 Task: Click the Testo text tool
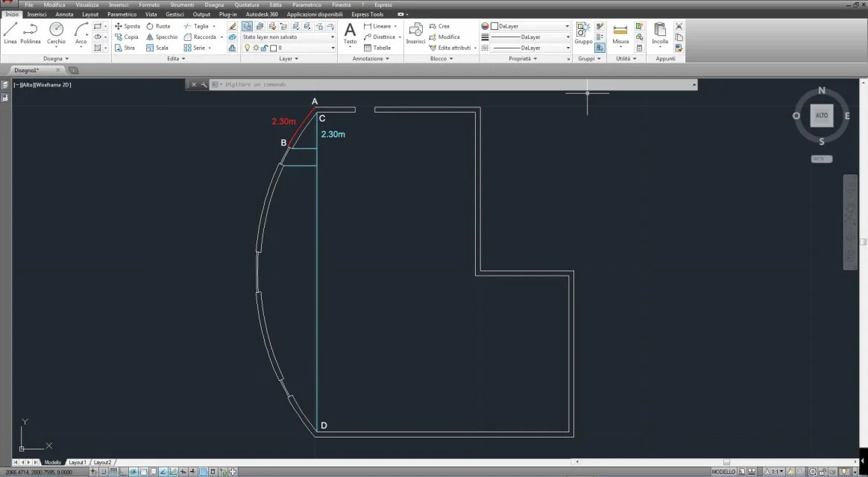[350, 34]
